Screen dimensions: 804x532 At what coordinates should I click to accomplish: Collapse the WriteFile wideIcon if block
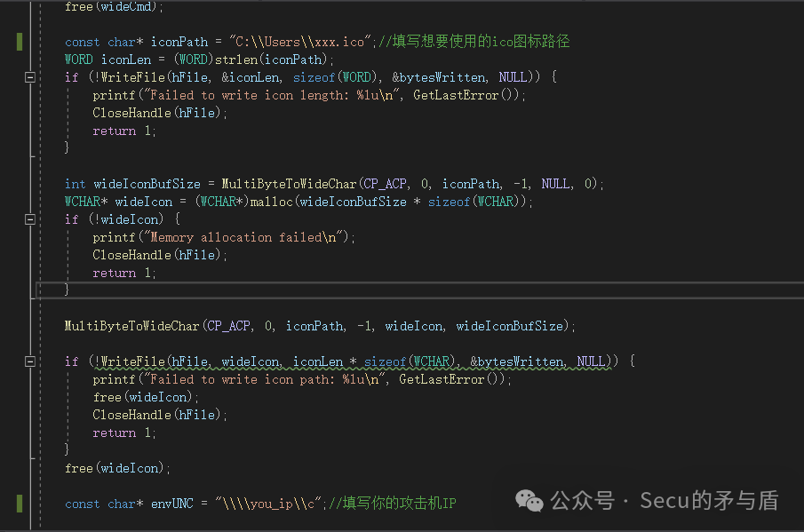tap(30, 361)
